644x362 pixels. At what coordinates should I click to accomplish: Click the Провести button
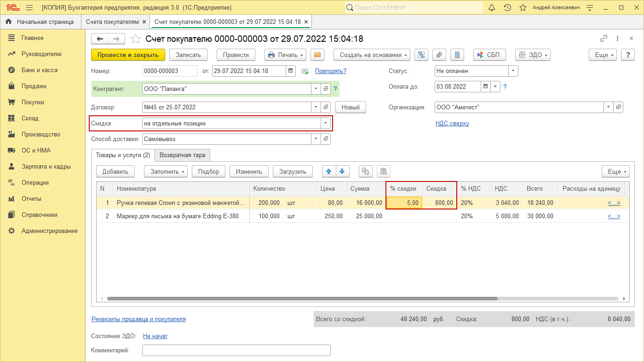click(x=236, y=55)
